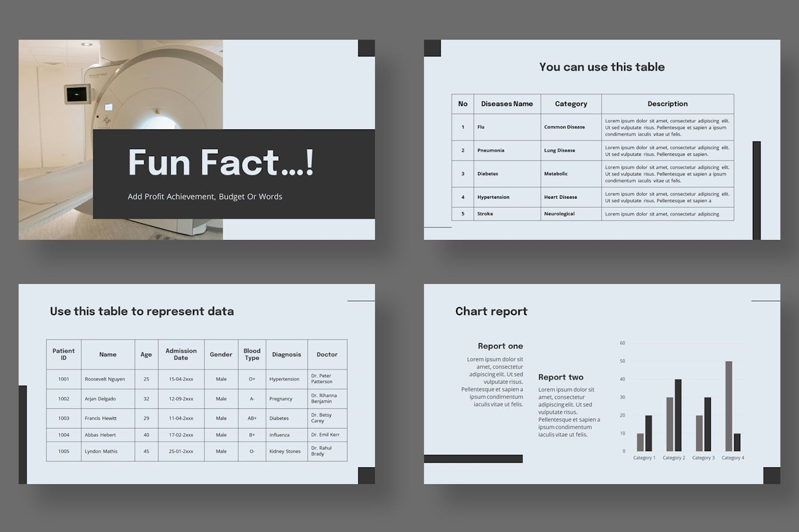Viewport: 799px width, 532px height.
Task: Click the '60' value on chart axis
Action: 622,343
